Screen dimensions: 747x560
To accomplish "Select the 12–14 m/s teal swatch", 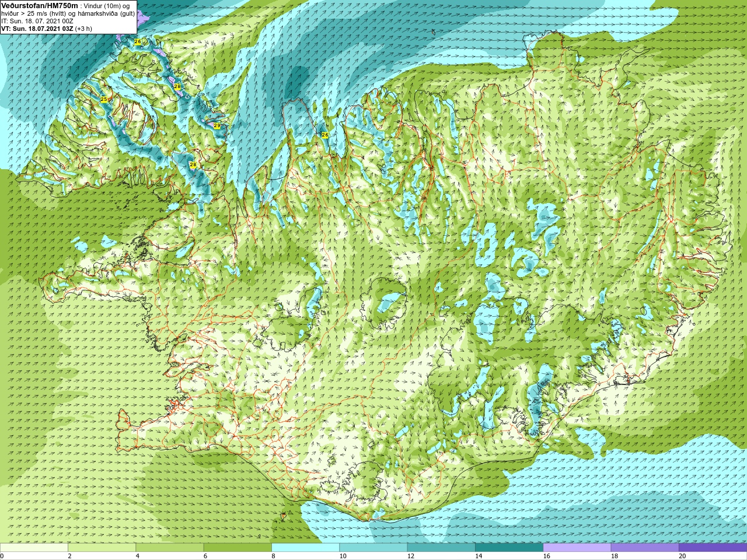I will tap(441, 547).
